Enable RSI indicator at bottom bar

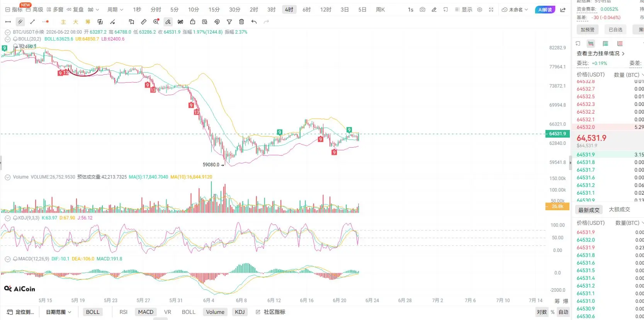[x=124, y=312]
